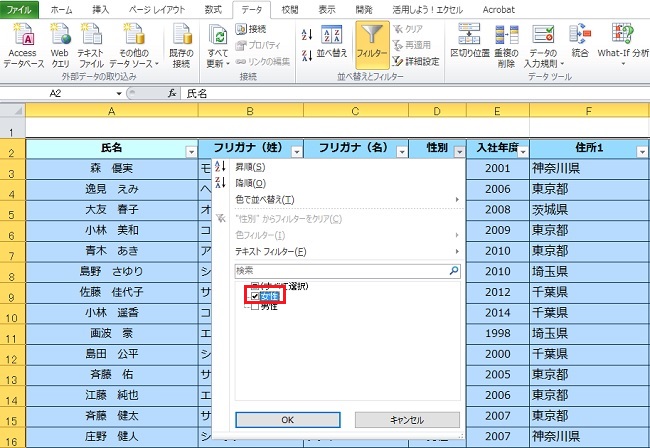Click プロパティ in the connections group

[258, 45]
